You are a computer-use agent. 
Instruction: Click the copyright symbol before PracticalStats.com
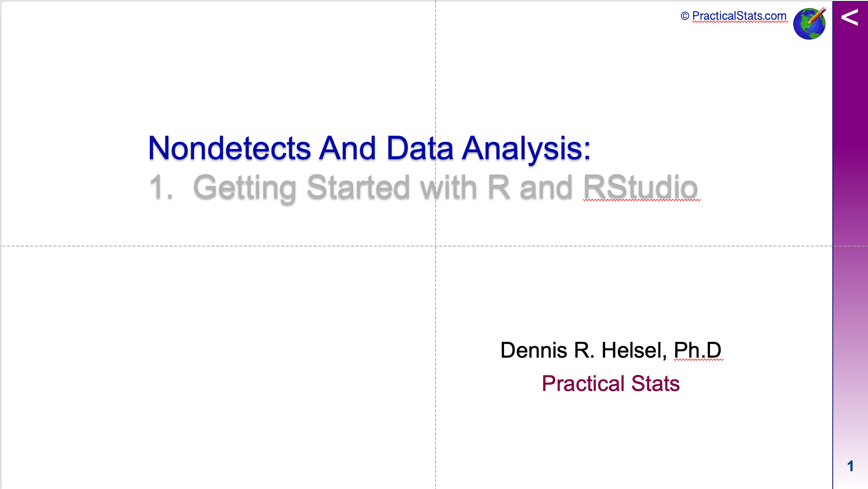(x=684, y=16)
